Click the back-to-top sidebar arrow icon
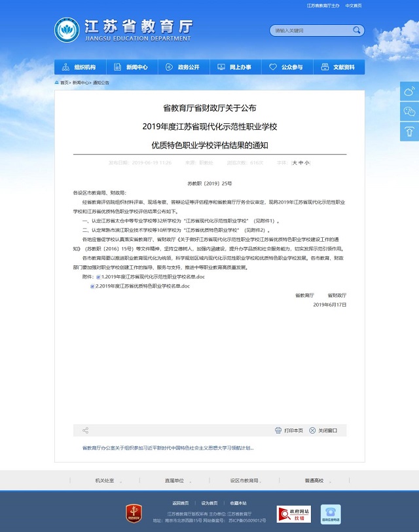 409,132
